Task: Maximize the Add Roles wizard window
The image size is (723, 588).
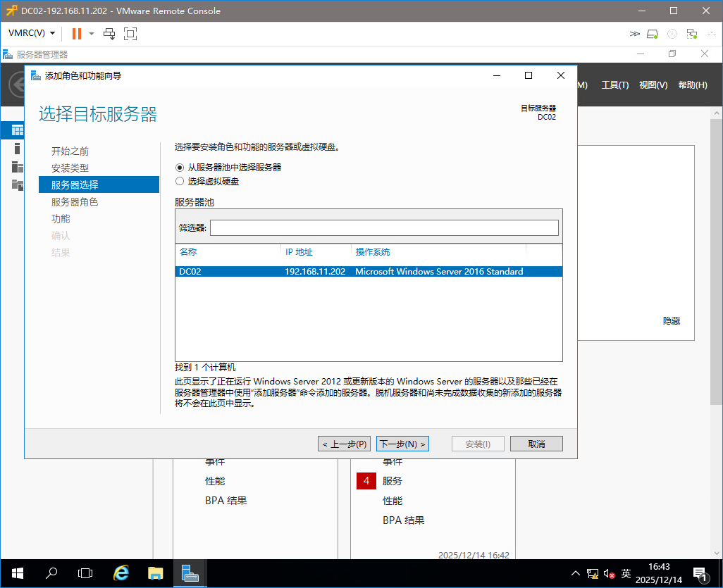Action: point(529,75)
